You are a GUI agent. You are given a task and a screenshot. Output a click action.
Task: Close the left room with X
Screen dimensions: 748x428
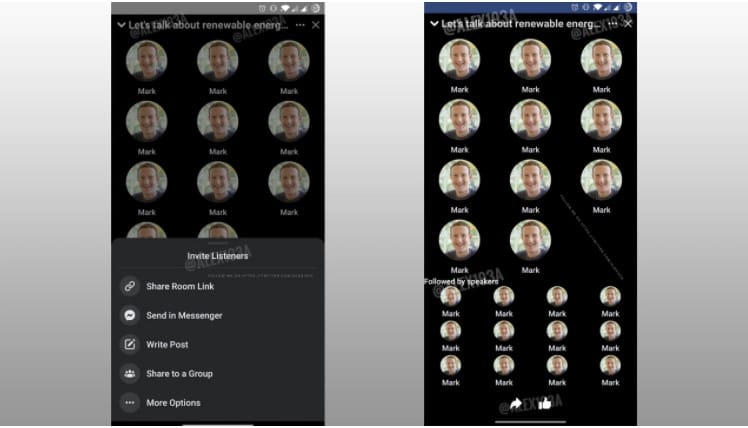pos(316,25)
